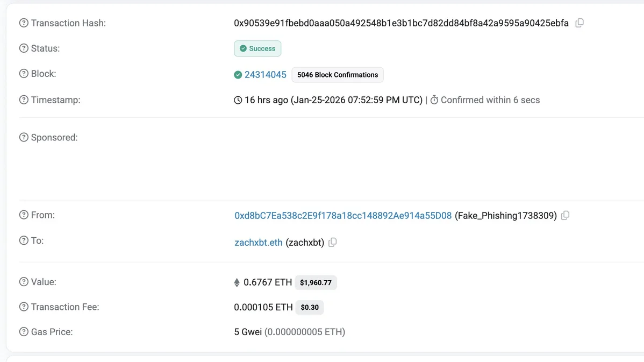Click the $1,960.77 value badge
This screenshot has height=362, width=644.
(x=316, y=282)
